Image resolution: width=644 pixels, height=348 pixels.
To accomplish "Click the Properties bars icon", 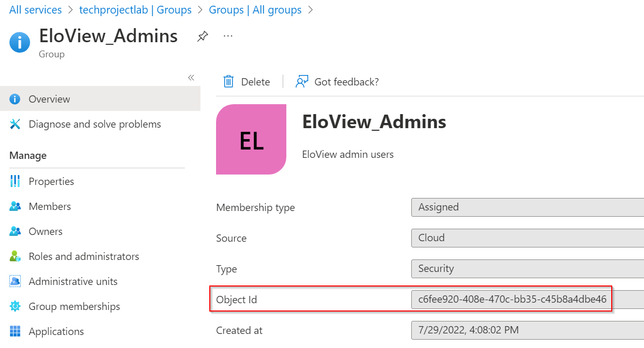I will (x=15, y=181).
